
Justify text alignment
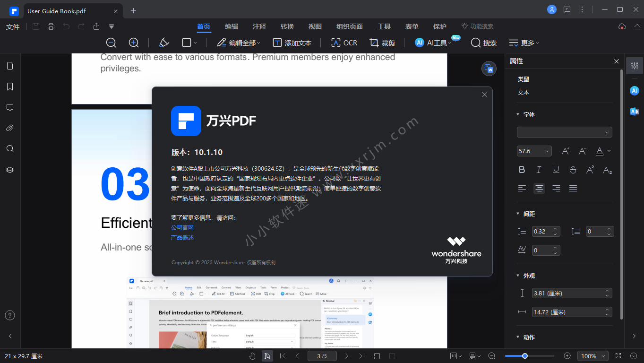pos(573,189)
